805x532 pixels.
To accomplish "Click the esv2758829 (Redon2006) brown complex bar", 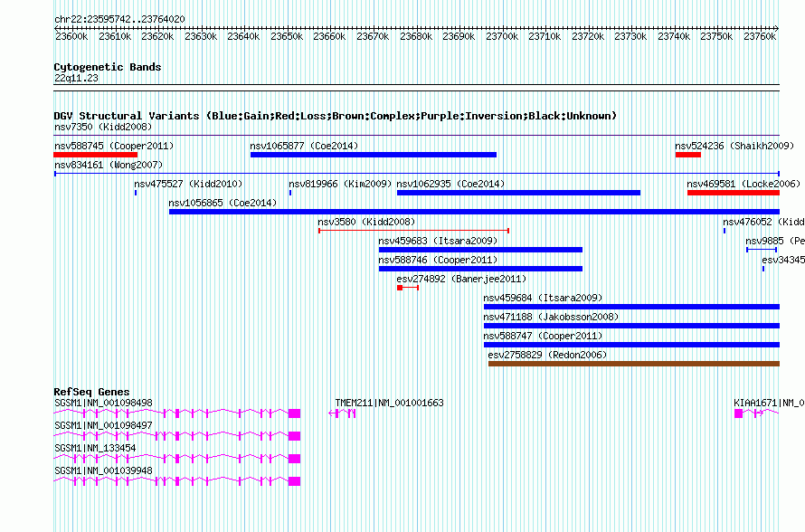I will tap(633, 364).
